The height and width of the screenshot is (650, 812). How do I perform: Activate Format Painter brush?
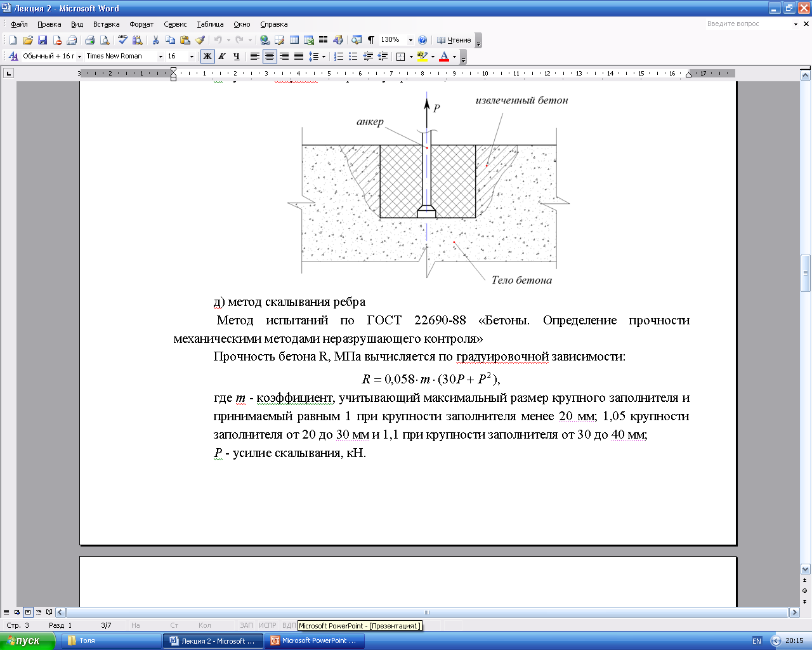[200, 40]
